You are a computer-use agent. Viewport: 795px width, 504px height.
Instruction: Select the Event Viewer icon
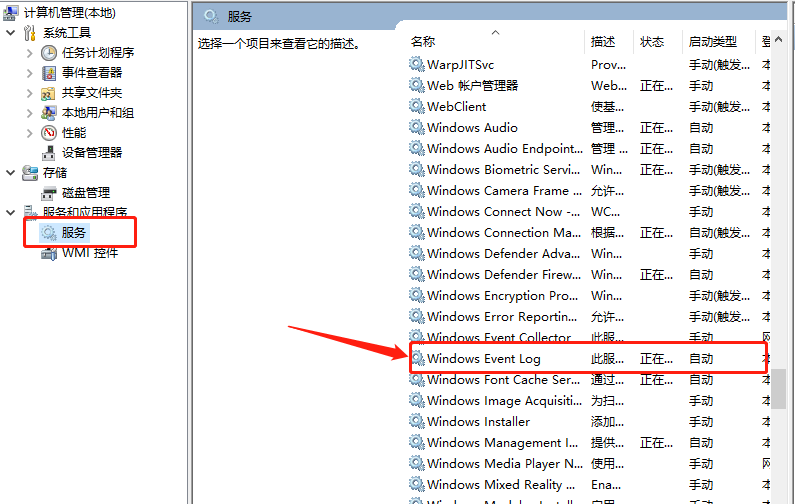[49, 73]
